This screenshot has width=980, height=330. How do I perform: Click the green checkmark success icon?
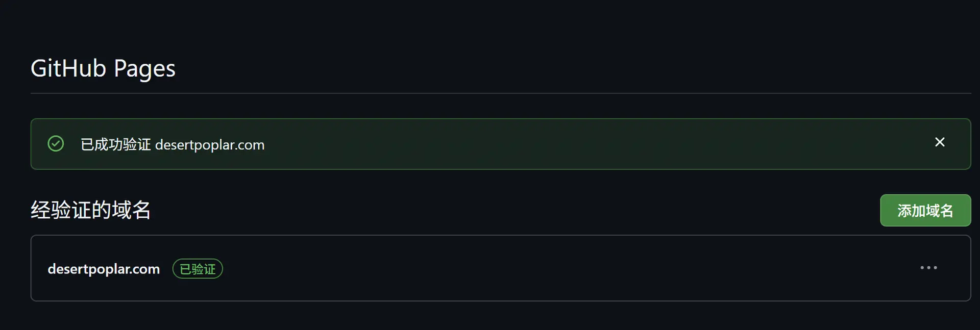pos(56,144)
